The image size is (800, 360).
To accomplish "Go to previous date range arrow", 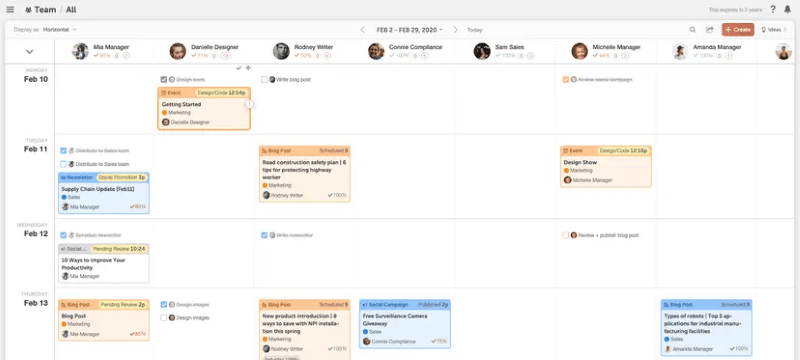I will click(x=363, y=30).
